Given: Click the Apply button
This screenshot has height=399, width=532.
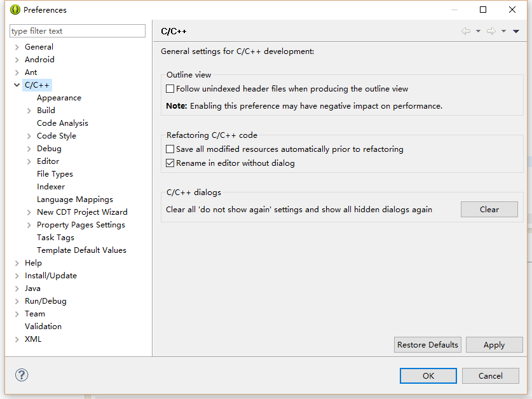Looking at the screenshot, I should 494,345.
